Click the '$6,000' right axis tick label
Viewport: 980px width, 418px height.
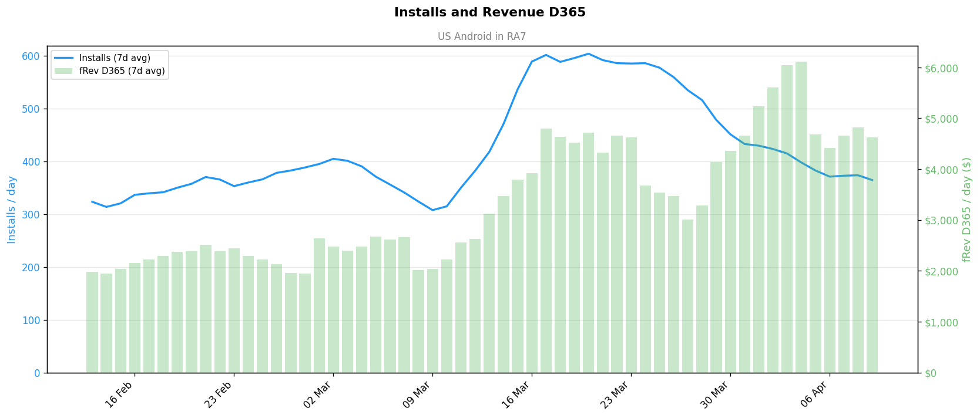pyautogui.click(x=941, y=68)
